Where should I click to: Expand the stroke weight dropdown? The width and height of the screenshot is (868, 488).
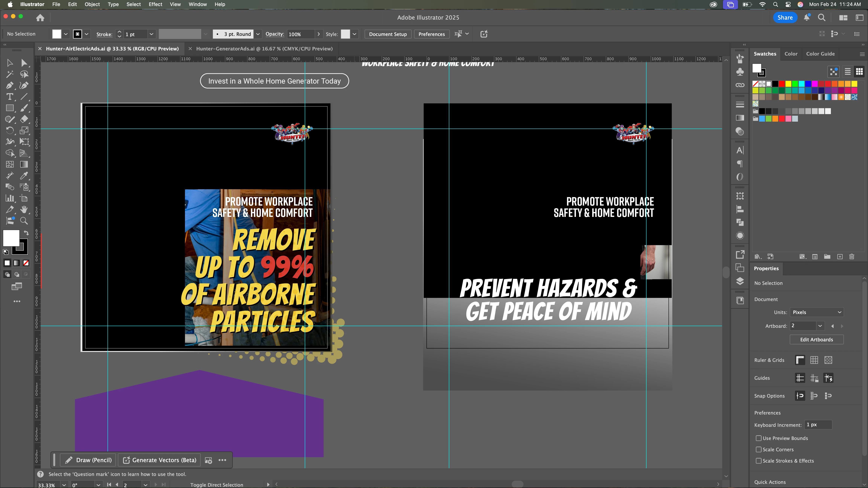point(151,34)
